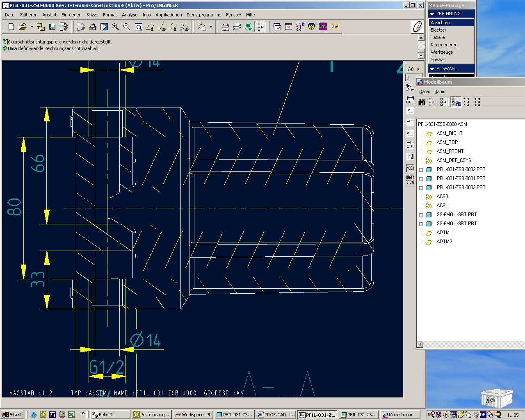This screenshot has height=420, width=525.
Task: Expand PFIL-031-ZSB-0001.PRT tree node
Action: coord(421,179)
